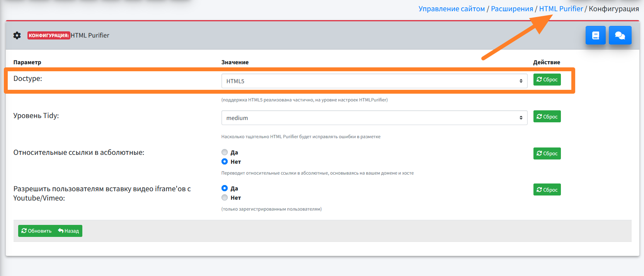Click the Обновить update button

36,231
